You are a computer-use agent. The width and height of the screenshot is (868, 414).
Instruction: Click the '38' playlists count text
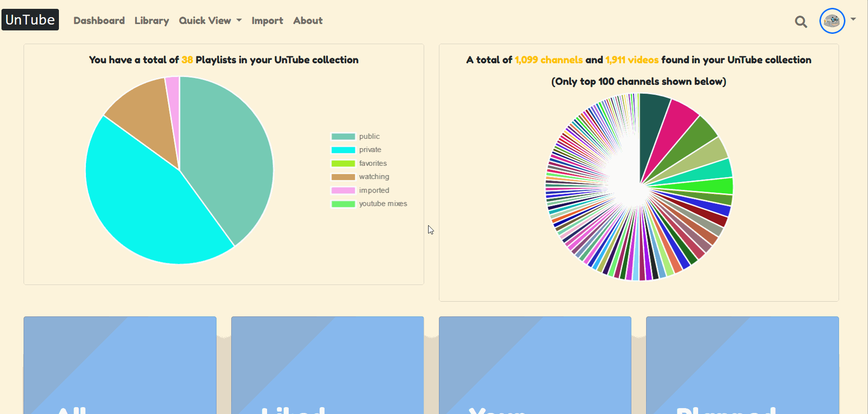[187, 60]
